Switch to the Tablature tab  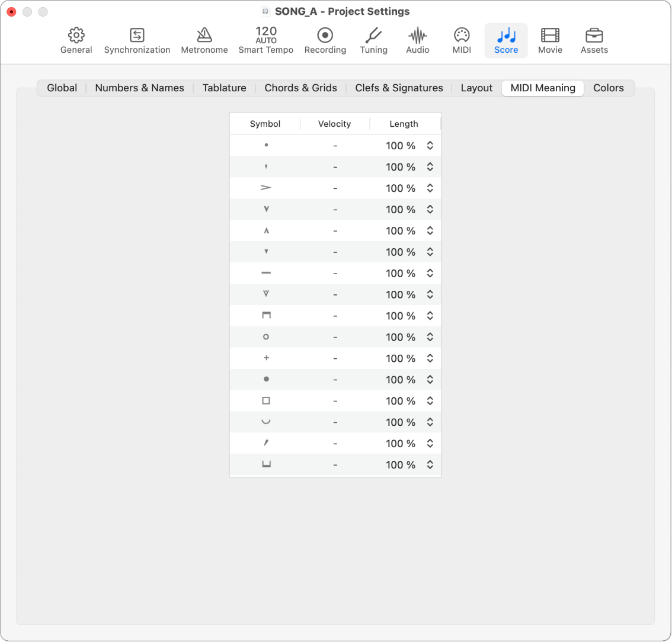click(x=225, y=88)
